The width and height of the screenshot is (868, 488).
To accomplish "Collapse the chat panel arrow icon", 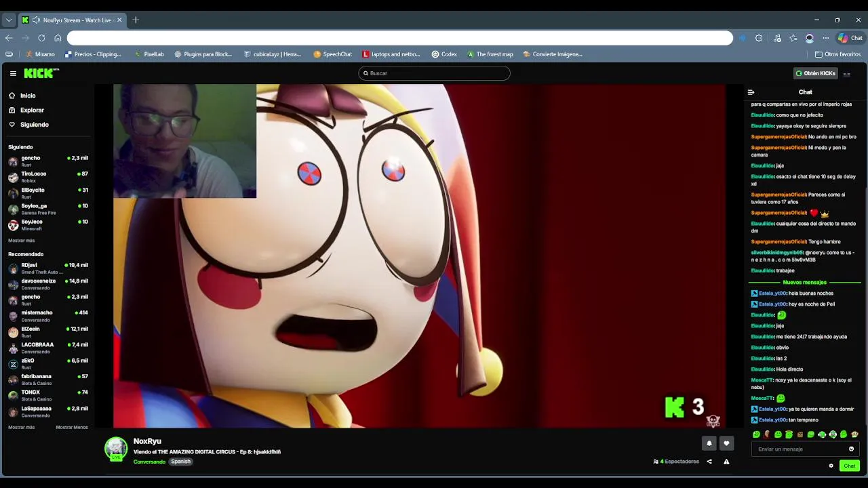I will (x=751, y=92).
